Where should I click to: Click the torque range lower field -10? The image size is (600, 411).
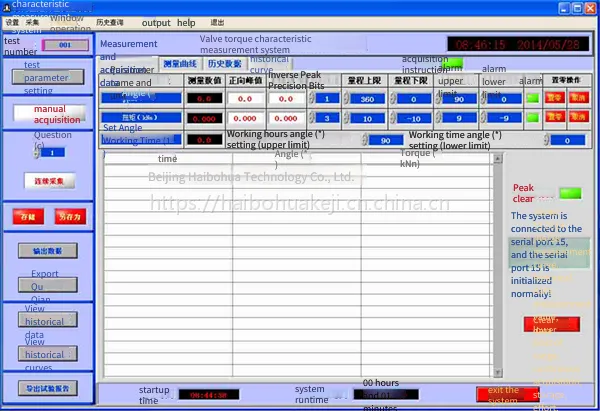click(414, 118)
